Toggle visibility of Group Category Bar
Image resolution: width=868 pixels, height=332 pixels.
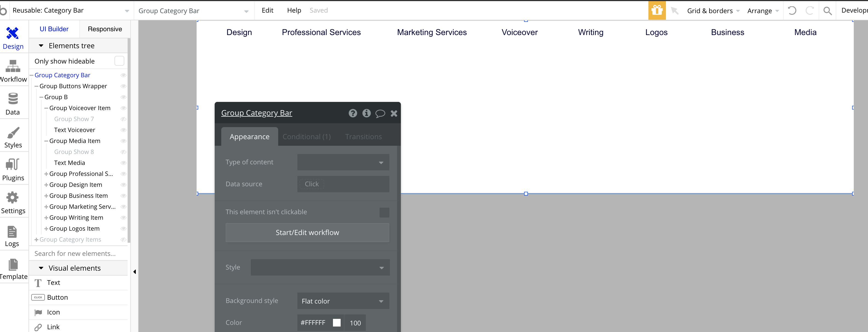pyautogui.click(x=123, y=75)
